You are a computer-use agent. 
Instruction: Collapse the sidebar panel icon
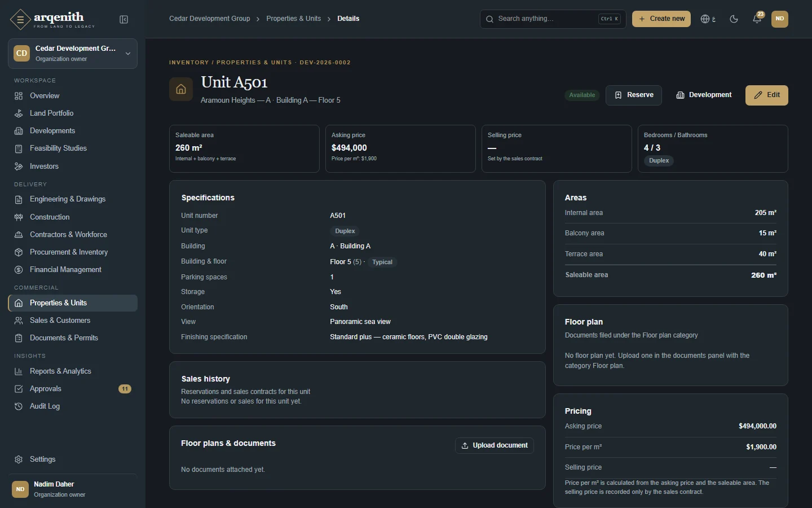coord(124,20)
